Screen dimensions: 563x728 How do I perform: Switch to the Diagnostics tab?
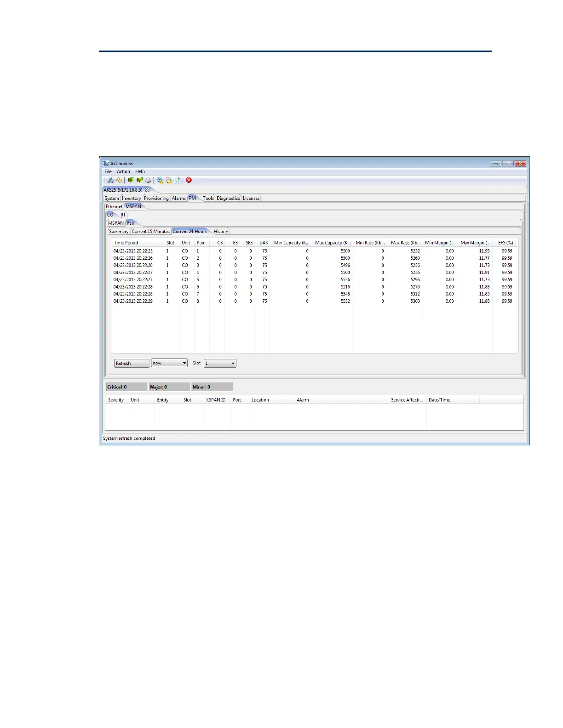[228, 199]
